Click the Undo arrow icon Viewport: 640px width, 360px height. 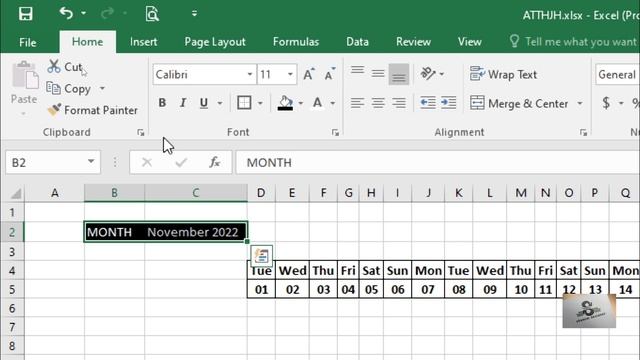[x=66, y=13]
